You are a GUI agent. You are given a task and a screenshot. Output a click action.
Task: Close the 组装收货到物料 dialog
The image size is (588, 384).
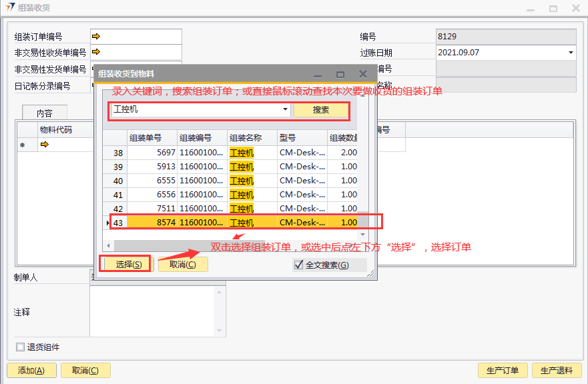coord(363,75)
